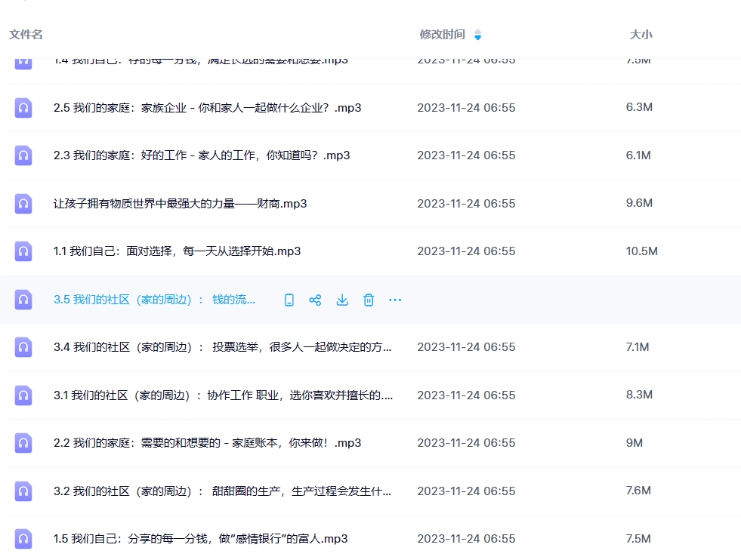This screenshot has width=741, height=560.
Task: Click the modified time of the 2.2 file
Action: click(x=467, y=443)
